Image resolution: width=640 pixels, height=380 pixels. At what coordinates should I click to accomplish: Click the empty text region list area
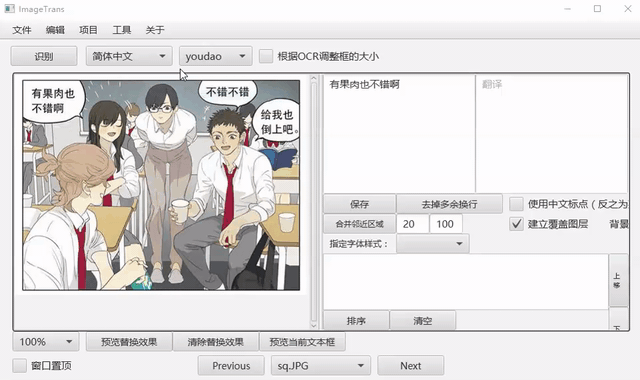coord(466,281)
